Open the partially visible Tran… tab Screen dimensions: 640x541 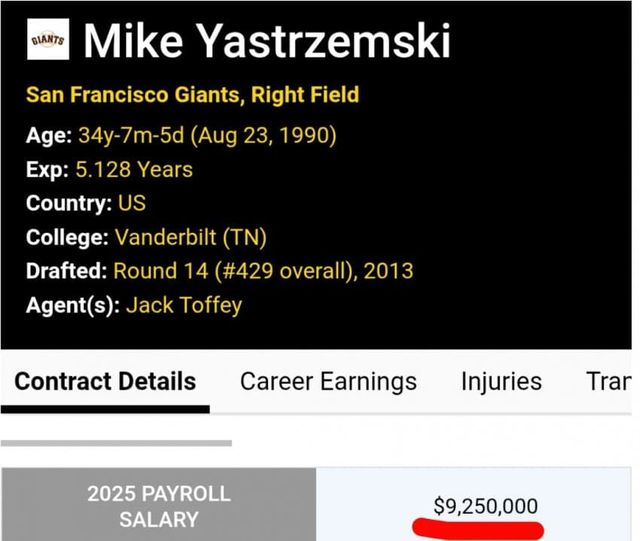tap(610, 381)
